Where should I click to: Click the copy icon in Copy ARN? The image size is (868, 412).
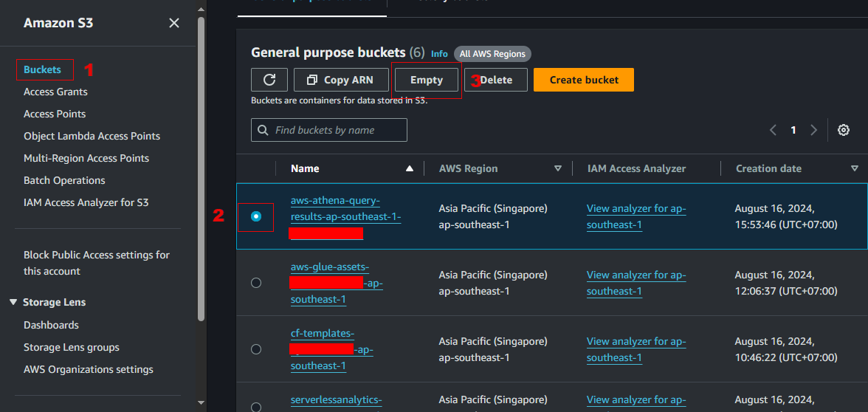[x=311, y=80]
